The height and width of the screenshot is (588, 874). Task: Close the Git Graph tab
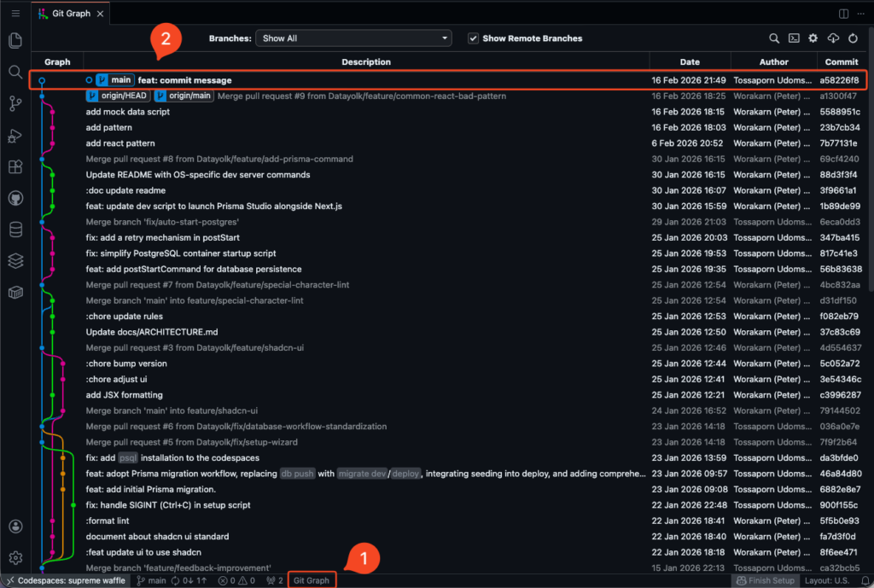100,14
